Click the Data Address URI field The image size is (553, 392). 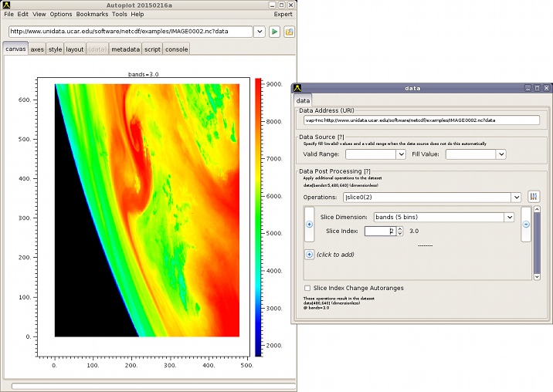(x=421, y=120)
